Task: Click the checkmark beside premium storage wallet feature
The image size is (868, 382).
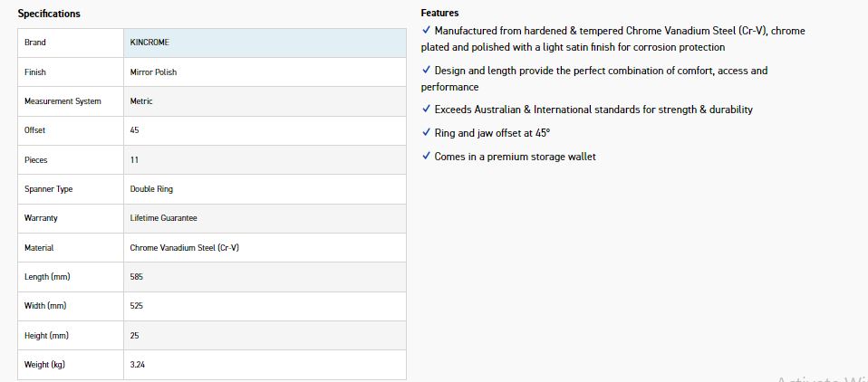Action: pos(427,157)
